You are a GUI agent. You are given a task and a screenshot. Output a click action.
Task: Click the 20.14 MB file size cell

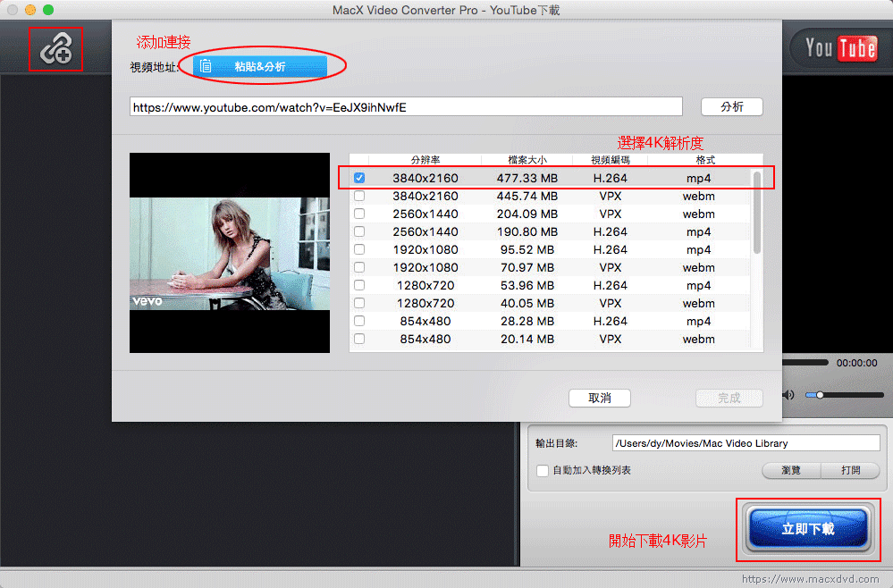pos(527,339)
